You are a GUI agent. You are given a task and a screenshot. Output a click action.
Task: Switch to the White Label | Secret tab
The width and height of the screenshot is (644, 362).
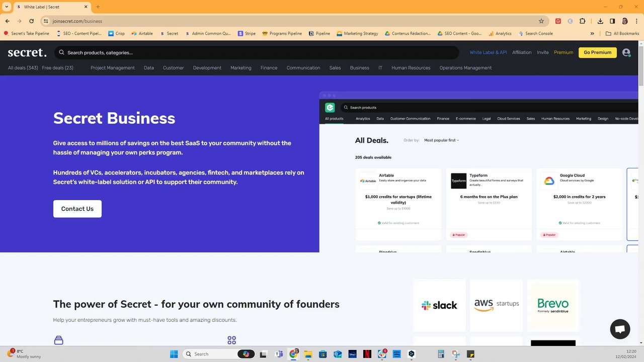point(52,7)
